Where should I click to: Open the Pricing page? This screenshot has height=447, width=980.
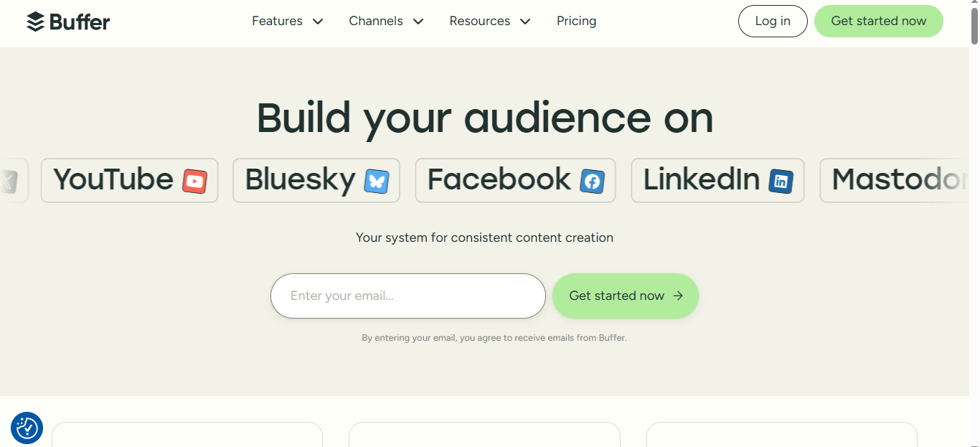[576, 22]
